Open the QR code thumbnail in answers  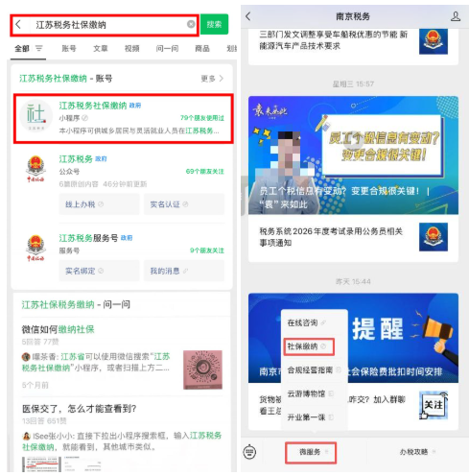(x=202, y=369)
